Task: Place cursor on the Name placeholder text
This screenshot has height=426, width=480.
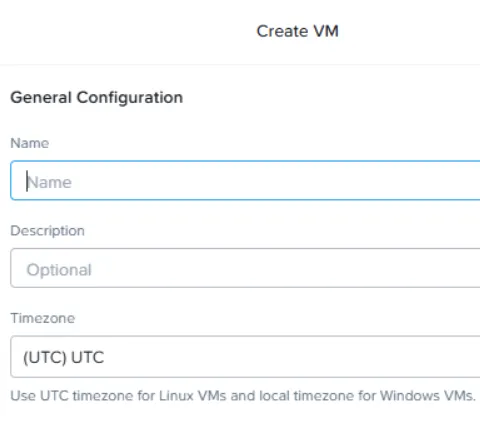Action: click(x=49, y=182)
